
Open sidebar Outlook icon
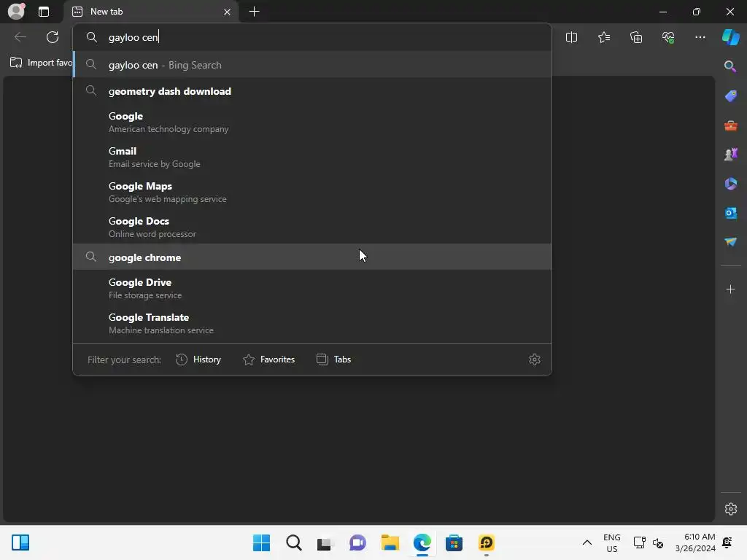[x=730, y=213]
